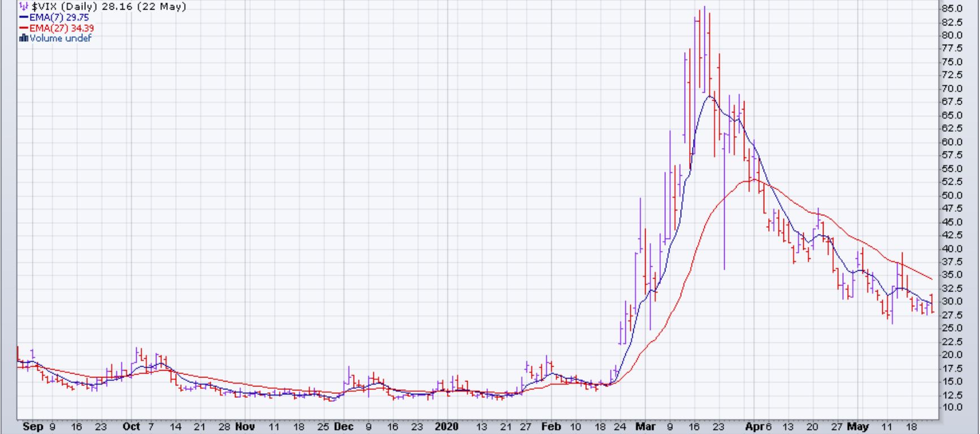Screen dimensions: 980x434
Task: Select the 'Volume undef' legend text
Action: click(60, 38)
